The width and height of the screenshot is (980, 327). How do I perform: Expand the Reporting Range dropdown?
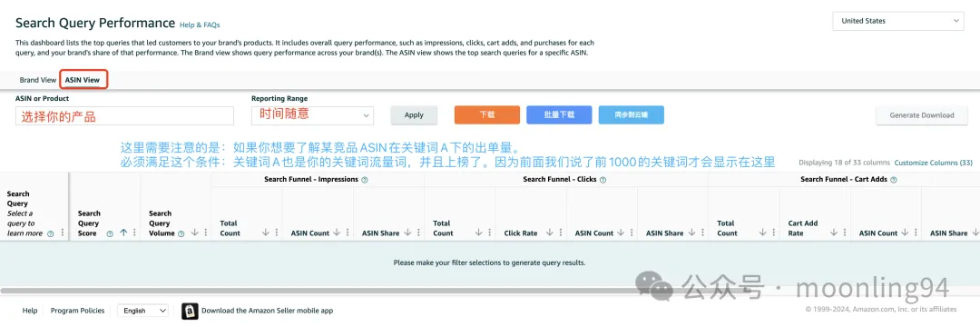coord(312,115)
